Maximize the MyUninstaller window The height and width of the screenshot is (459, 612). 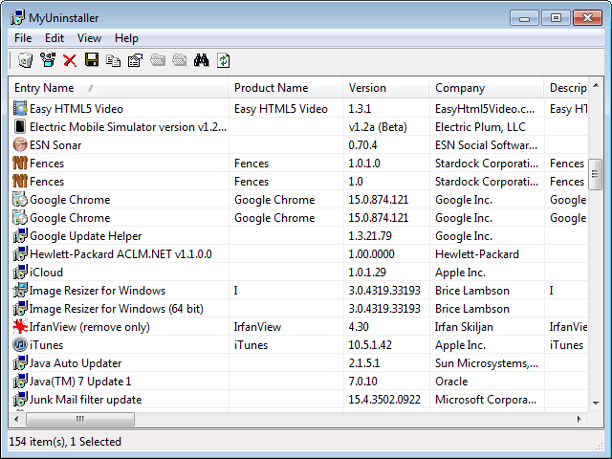coord(556,18)
